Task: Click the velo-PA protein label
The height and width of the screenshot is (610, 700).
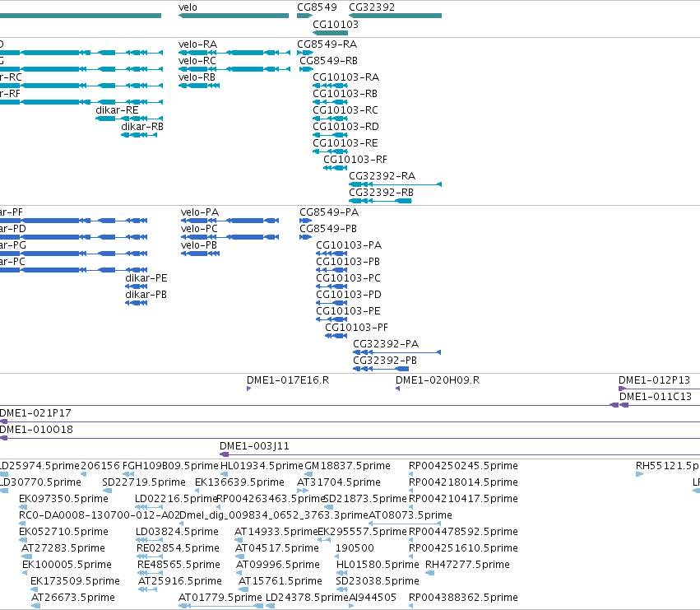Action: coord(200,212)
